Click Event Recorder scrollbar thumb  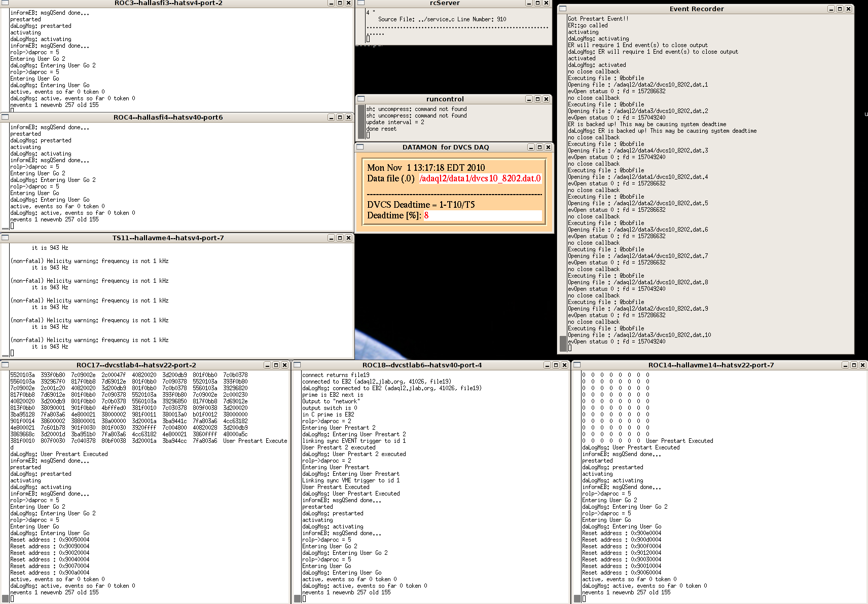(x=563, y=344)
